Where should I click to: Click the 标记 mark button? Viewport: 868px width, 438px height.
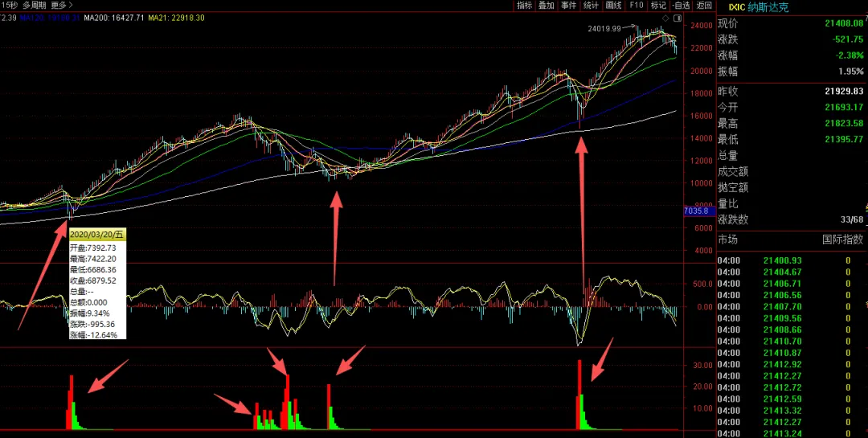tap(658, 6)
